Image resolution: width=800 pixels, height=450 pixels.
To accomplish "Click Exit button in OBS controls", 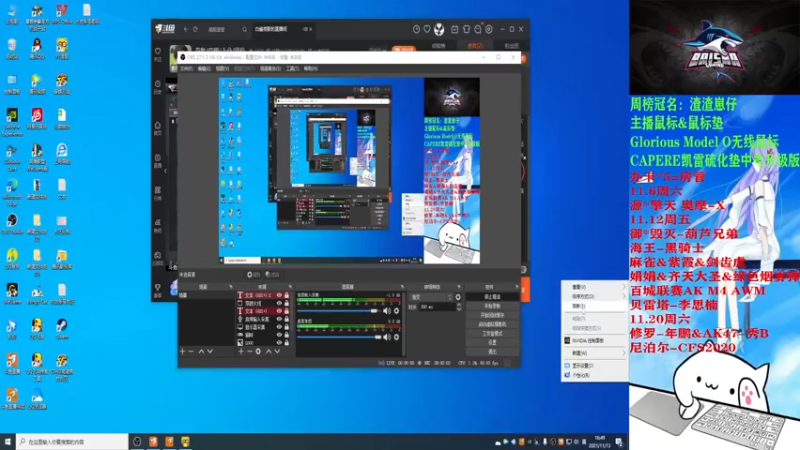I will tap(492, 352).
